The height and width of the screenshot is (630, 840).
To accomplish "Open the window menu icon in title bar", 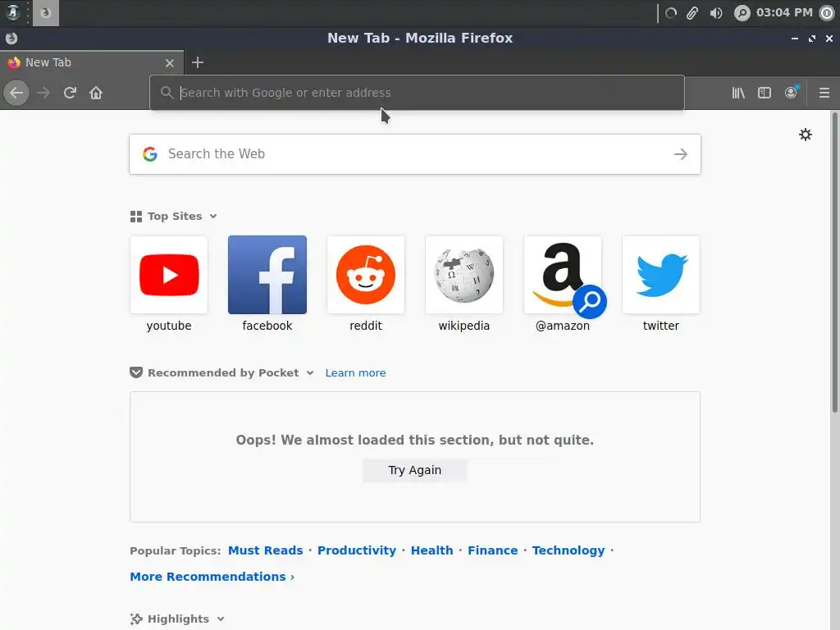I will [x=11, y=38].
